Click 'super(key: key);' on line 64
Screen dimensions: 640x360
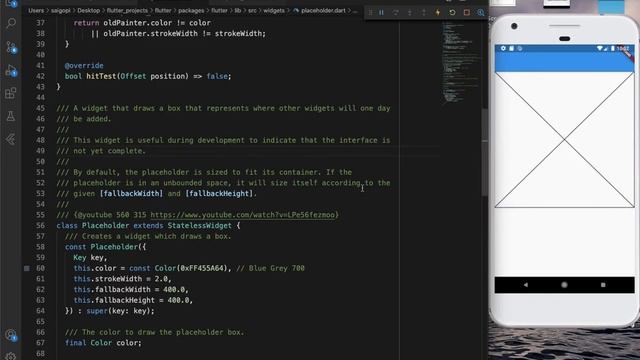120,311
